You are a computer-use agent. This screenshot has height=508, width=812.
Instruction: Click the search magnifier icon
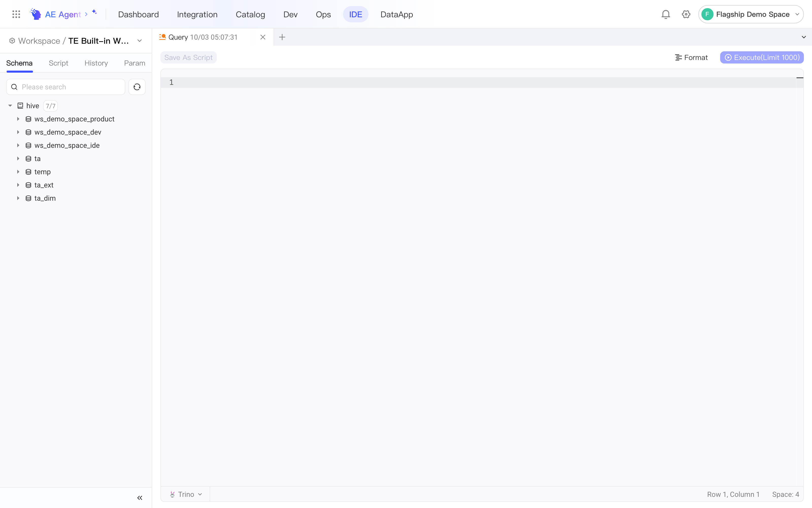[14, 87]
